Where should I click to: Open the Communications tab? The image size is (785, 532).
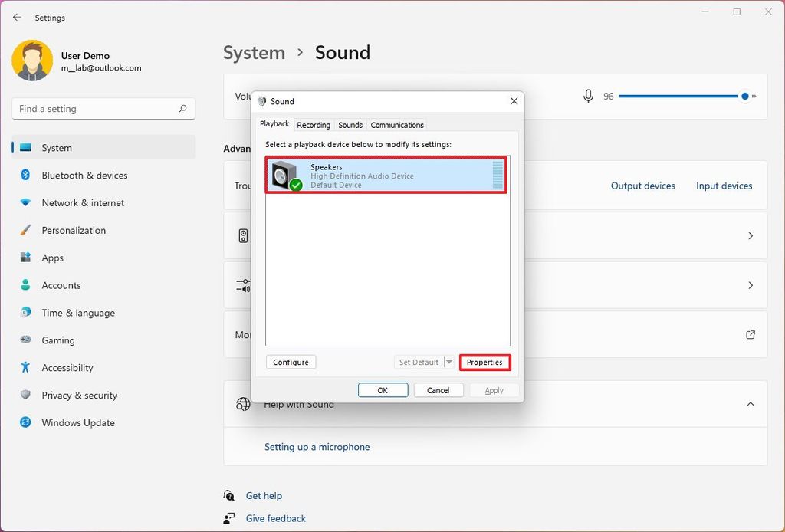396,125
